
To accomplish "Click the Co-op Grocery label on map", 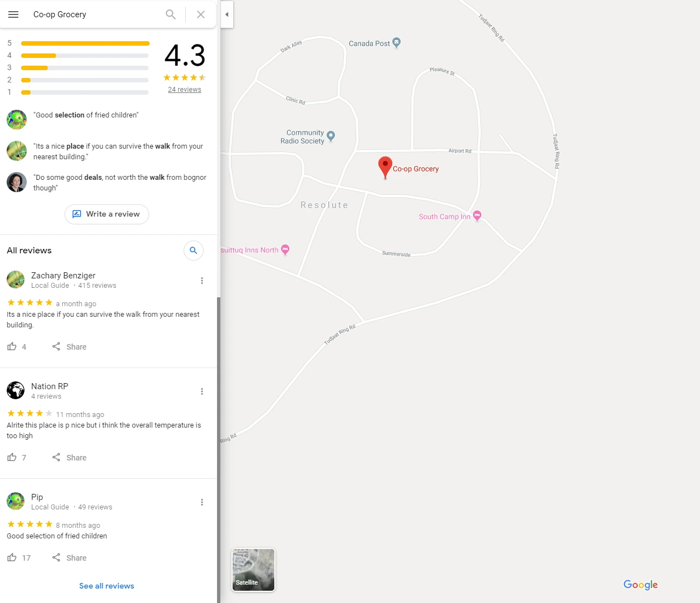I will point(416,169).
